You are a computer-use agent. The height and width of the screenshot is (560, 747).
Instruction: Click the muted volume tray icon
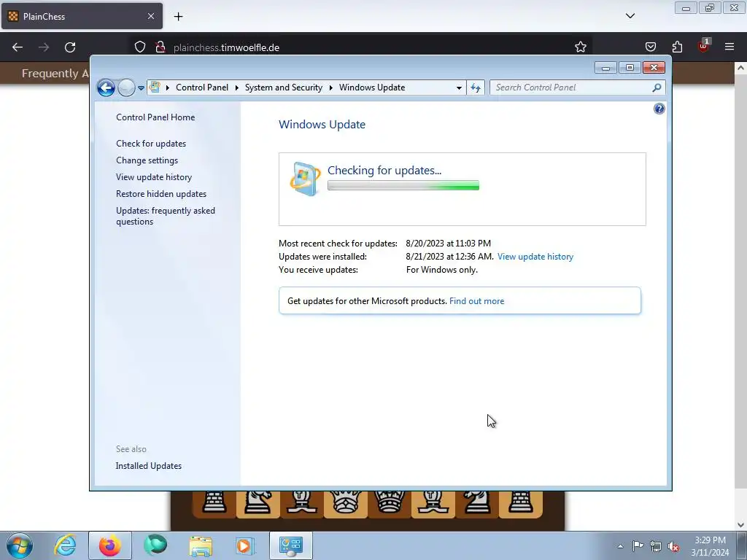point(673,546)
